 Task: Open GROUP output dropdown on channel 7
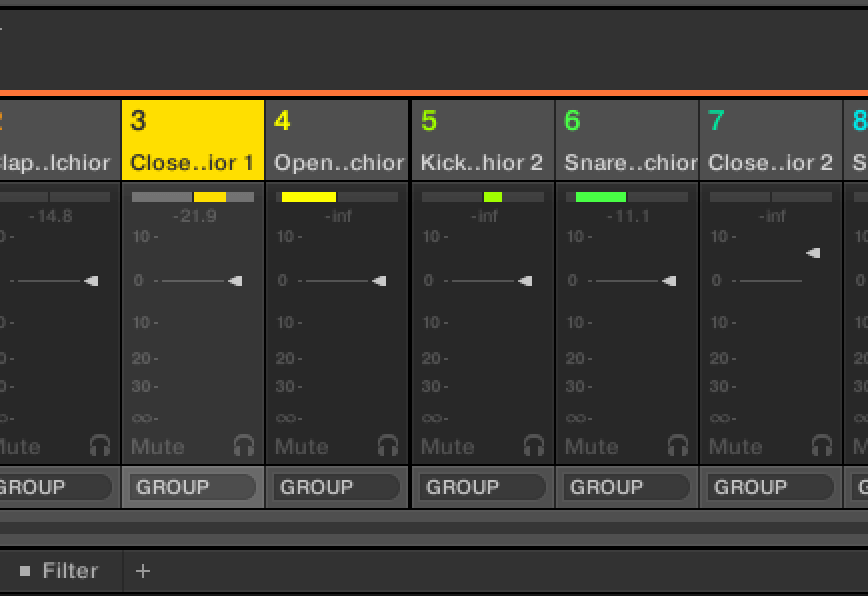[771, 487]
